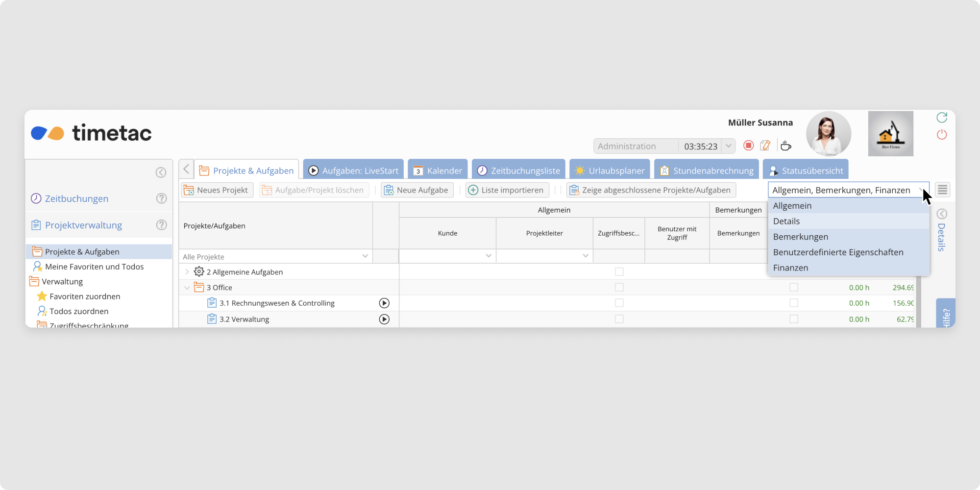Screen dimensions: 980x490
Task: Click the Liste importieren button
Action: click(x=507, y=190)
